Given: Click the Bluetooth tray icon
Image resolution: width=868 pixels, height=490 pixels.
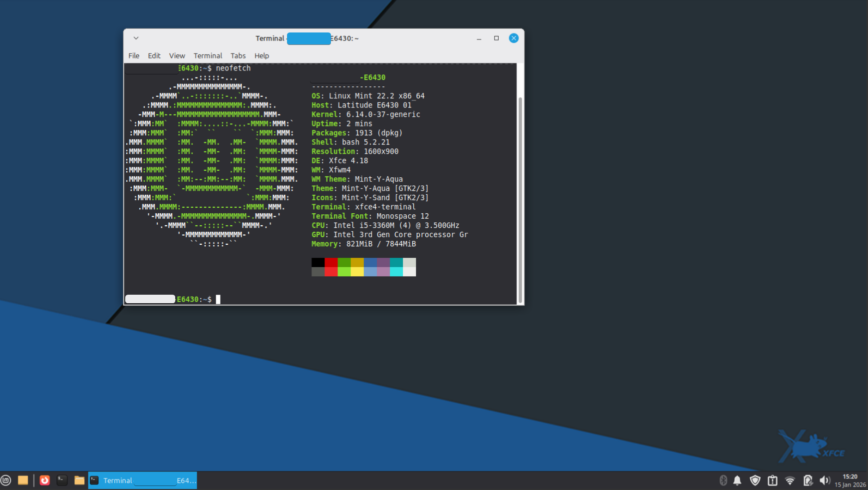Looking at the screenshot, I should tap(723, 481).
